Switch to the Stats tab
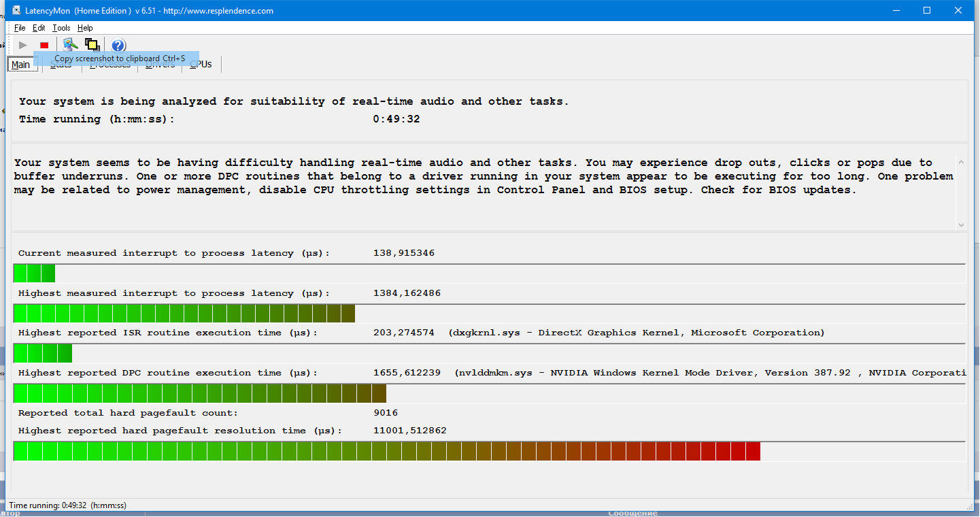The width and height of the screenshot is (980, 517). [x=61, y=65]
